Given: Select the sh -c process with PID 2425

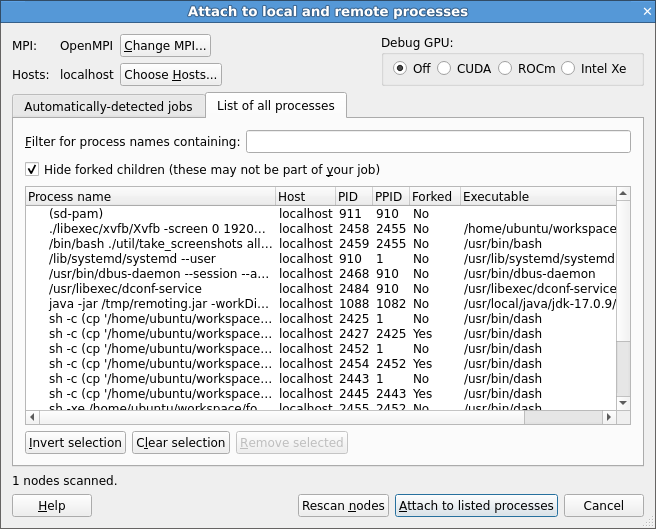Looking at the screenshot, I should point(321,319).
